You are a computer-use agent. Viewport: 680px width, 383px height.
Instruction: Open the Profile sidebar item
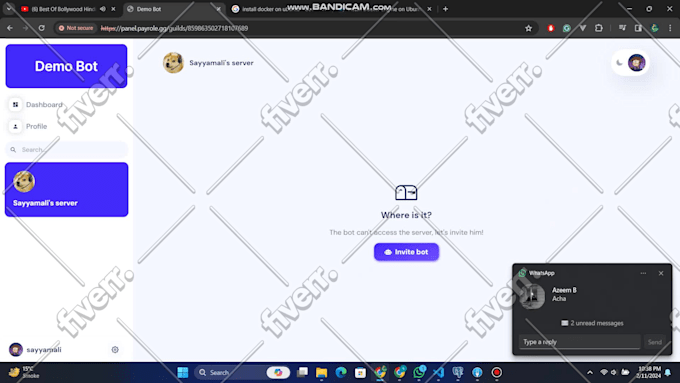[28, 126]
